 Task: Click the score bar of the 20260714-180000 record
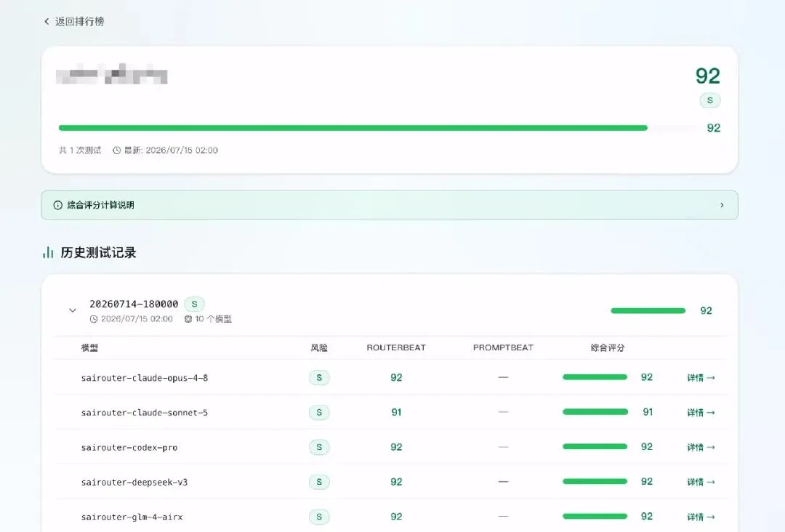tap(648, 311)
